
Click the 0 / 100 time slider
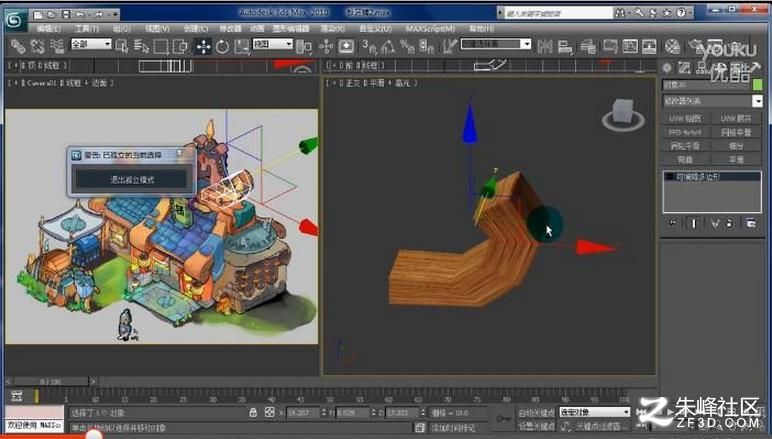(51, 381)
